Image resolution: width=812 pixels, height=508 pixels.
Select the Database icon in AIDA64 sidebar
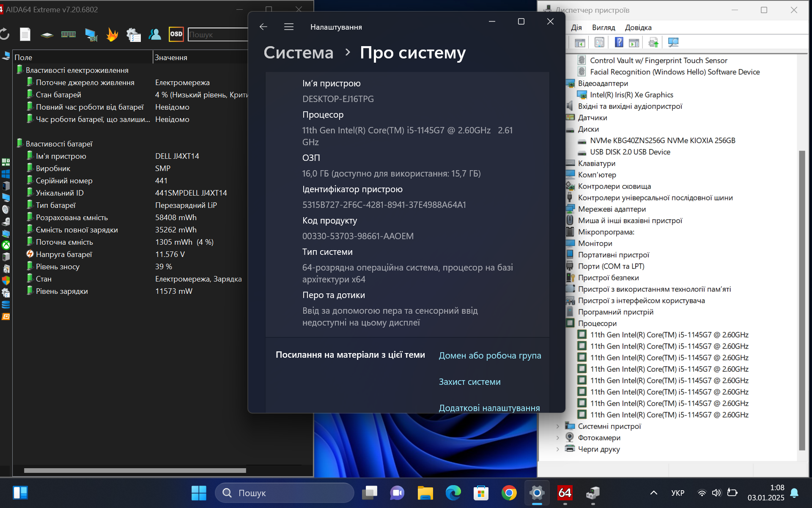tap(6, 304)
